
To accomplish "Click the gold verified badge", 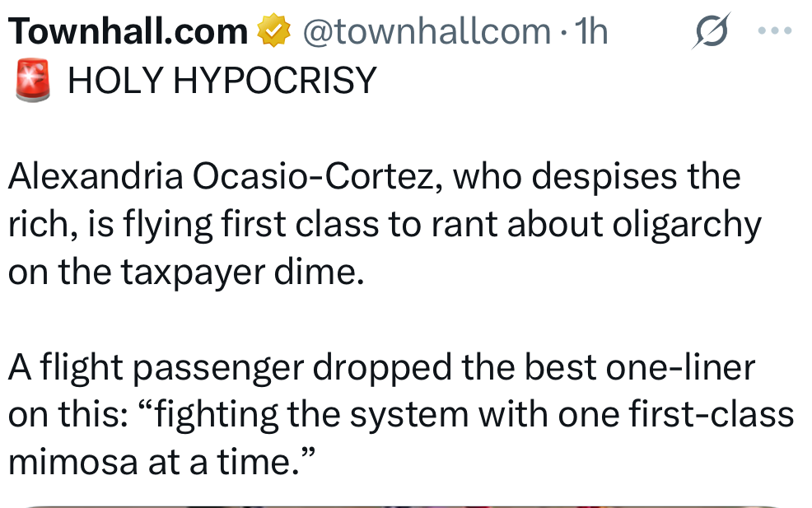I will coord(273,32).
